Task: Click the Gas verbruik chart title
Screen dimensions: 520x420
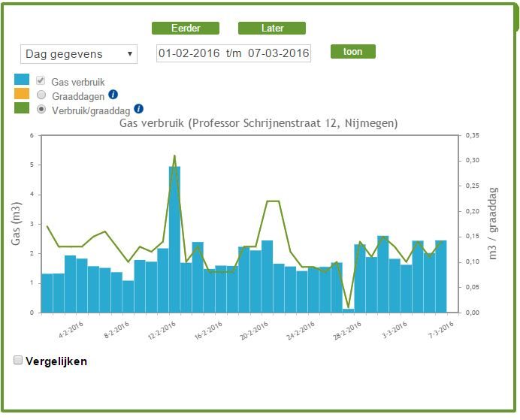Action: pos(258,123)
